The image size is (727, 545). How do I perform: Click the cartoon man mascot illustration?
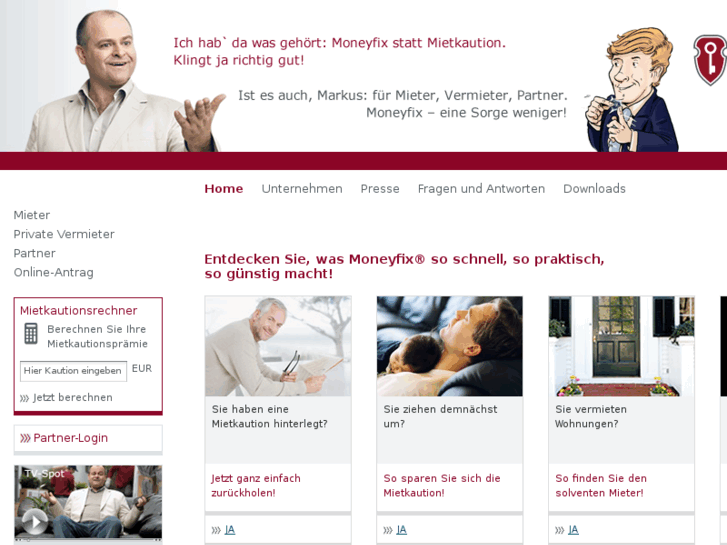click(631, 89)
